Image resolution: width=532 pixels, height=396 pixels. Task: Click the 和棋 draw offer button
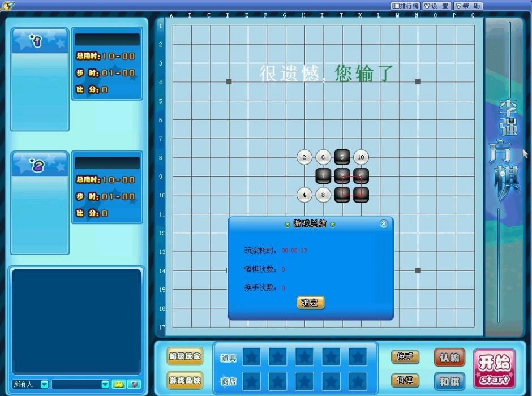pyautogui.click(x=449, y=381)
